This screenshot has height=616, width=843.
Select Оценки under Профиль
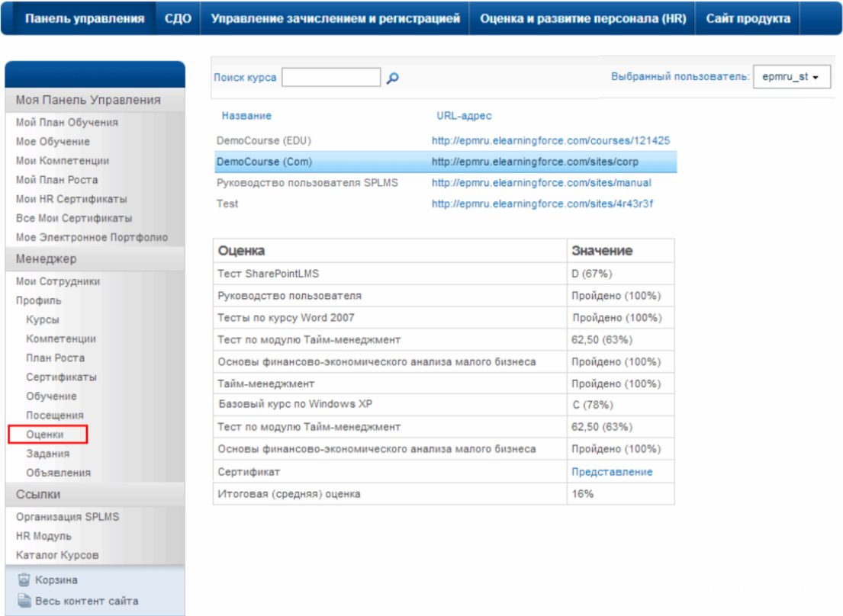(44, 435)
